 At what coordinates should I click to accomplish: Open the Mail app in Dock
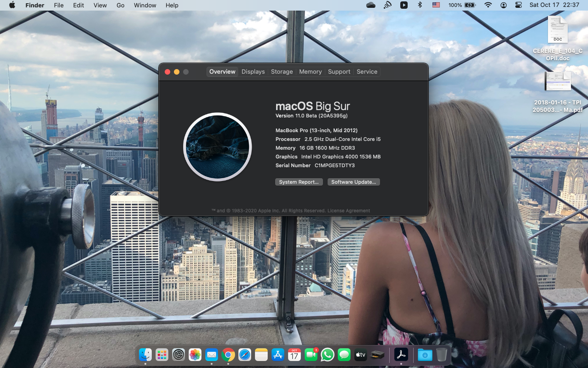click(x=212, y=355)
